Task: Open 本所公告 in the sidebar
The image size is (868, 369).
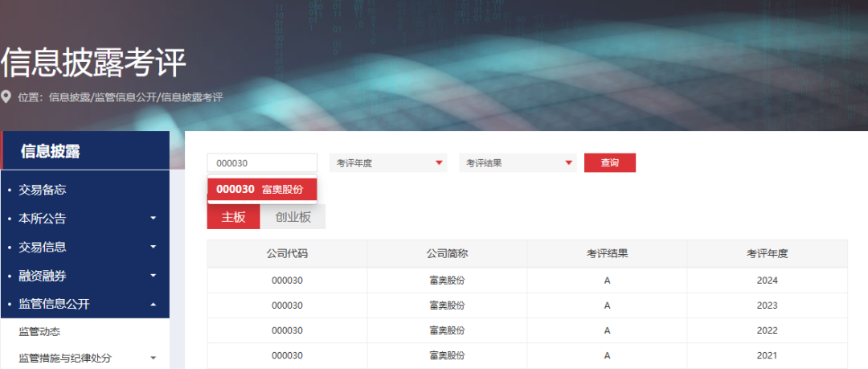Action: point(42,219)
